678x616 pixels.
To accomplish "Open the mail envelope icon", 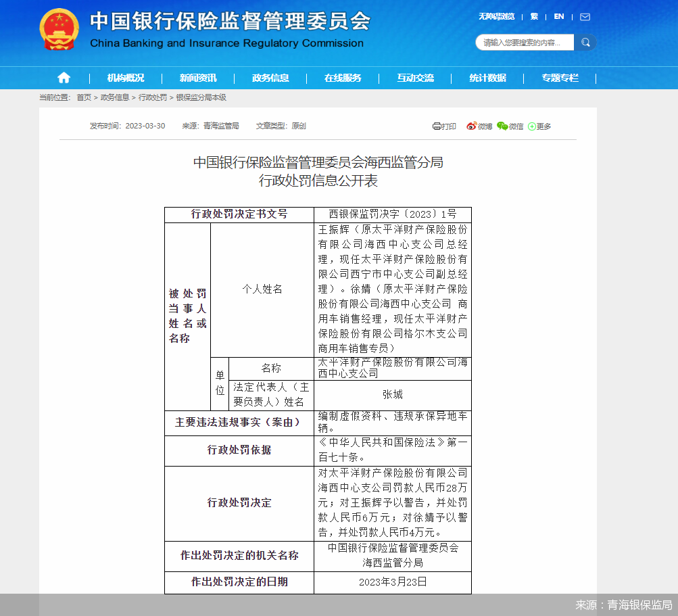I will tap(584, 16).
